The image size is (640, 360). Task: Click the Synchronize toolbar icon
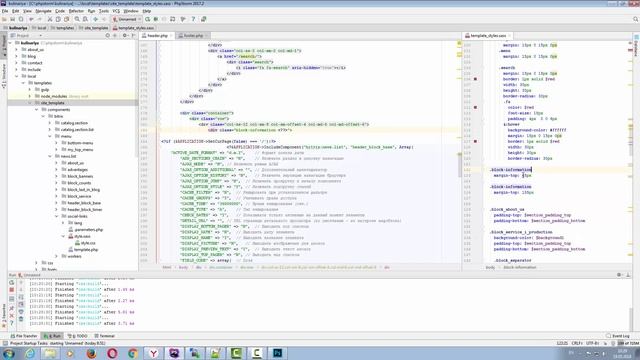pos(21,19)
